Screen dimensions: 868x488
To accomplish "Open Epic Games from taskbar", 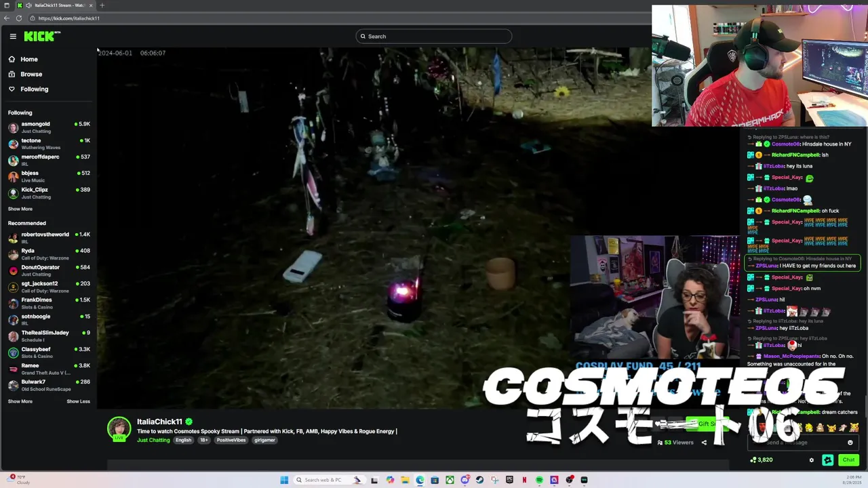I will point(509,480).
